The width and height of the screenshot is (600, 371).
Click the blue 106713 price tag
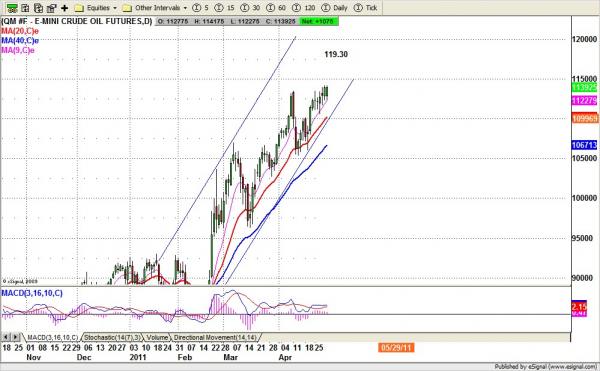[x=584, y=145]
